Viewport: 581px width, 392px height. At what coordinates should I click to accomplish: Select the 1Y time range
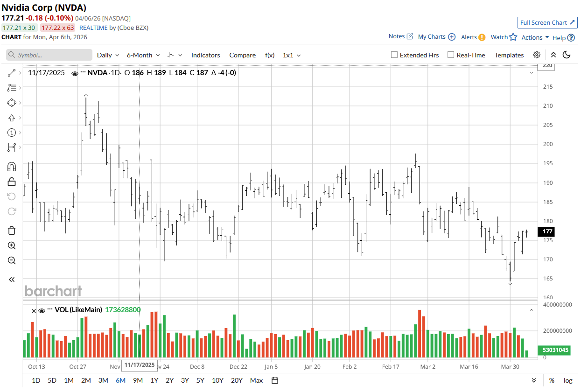click(x=154, y=380)
